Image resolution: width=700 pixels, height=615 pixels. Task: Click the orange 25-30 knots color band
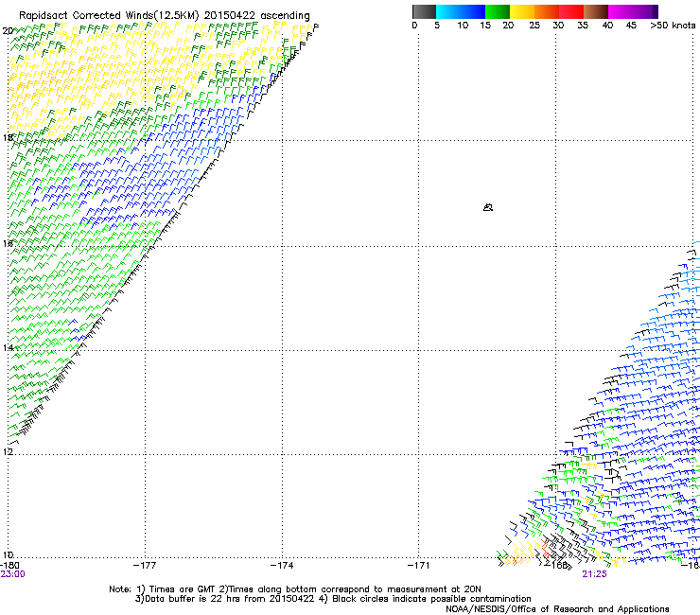(x=547, y=11)
